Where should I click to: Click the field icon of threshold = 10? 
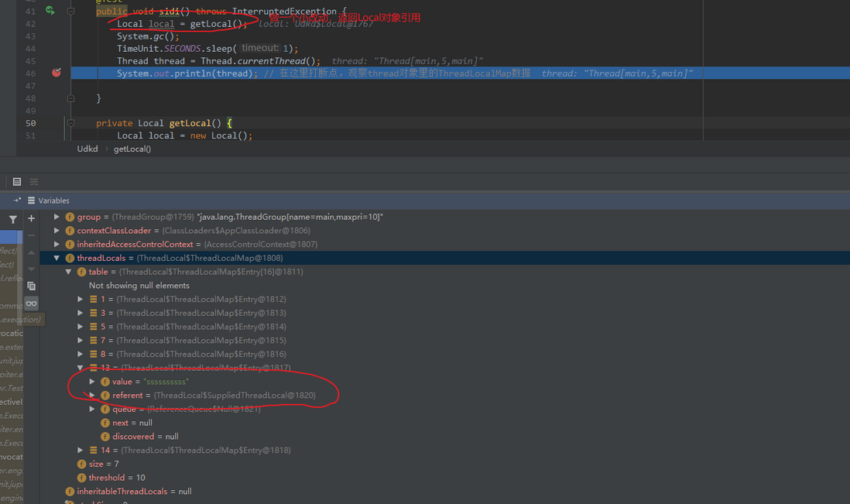point(81,478)
